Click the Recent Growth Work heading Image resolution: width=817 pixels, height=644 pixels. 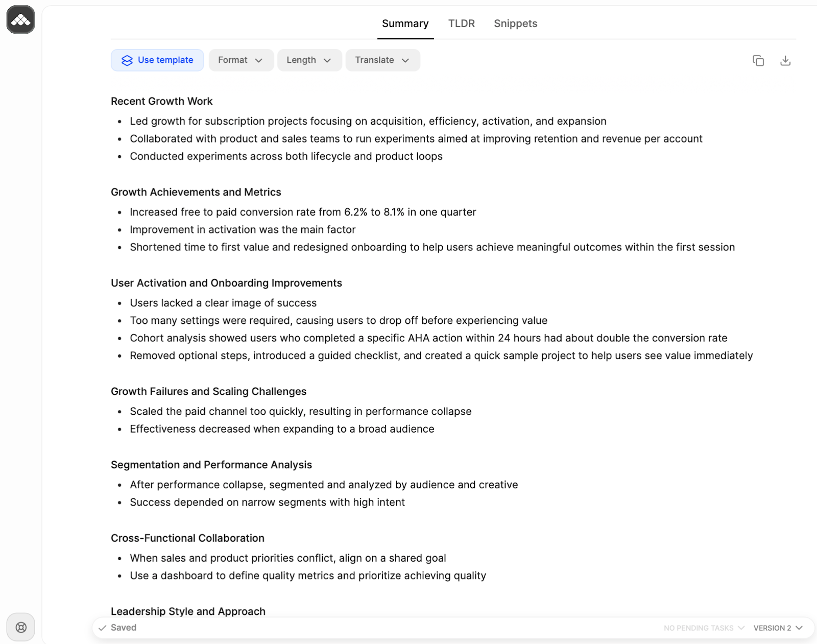(x=161, y=101)
